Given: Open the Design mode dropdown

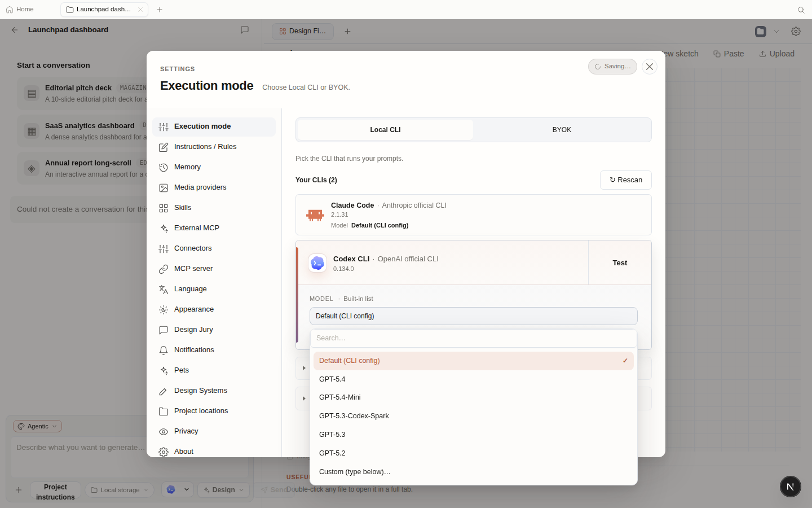Looking at the screenshot, I should click(224, 490).
